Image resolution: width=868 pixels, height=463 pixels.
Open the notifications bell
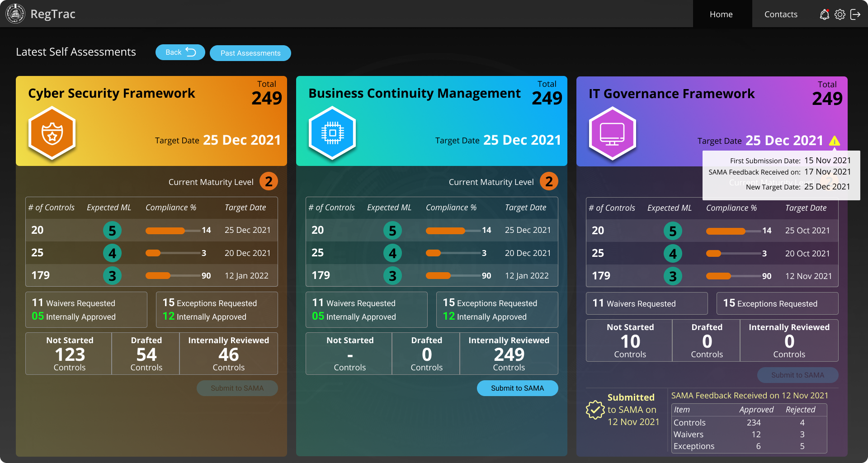[824, 14]
